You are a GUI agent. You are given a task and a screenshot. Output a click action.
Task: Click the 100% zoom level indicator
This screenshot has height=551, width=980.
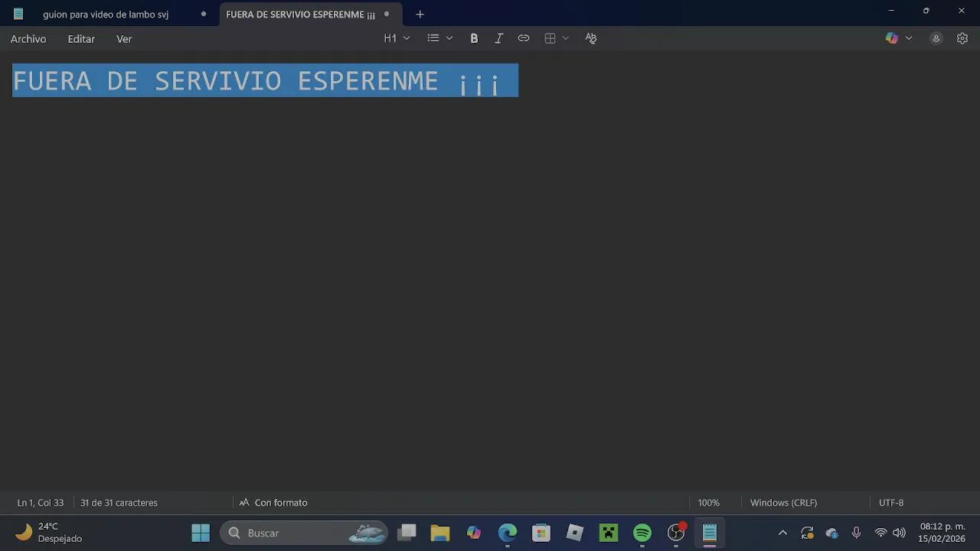708,503
